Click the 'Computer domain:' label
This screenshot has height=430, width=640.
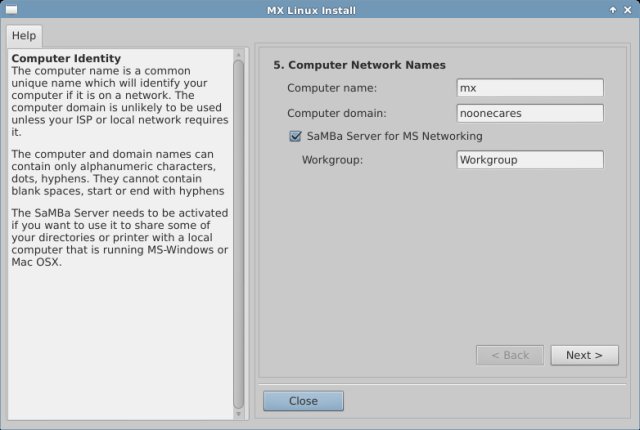pyautogui.click(x=337, y=113)
